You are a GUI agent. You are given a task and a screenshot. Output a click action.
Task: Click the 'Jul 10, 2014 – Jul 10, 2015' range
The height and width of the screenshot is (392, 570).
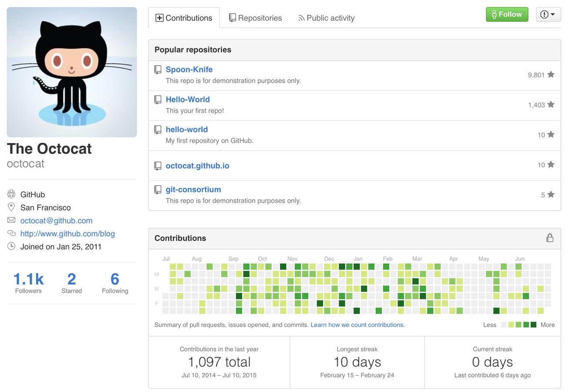(x=219, y=375)
